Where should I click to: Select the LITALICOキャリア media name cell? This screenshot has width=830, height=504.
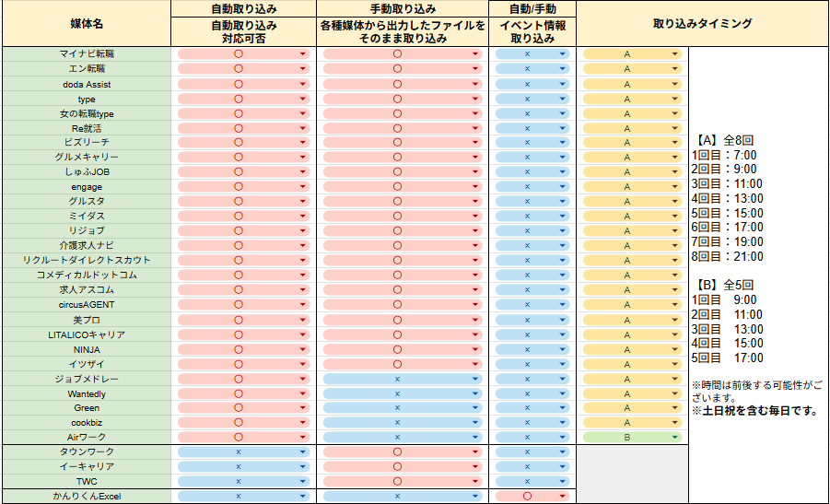click(87, 334)
